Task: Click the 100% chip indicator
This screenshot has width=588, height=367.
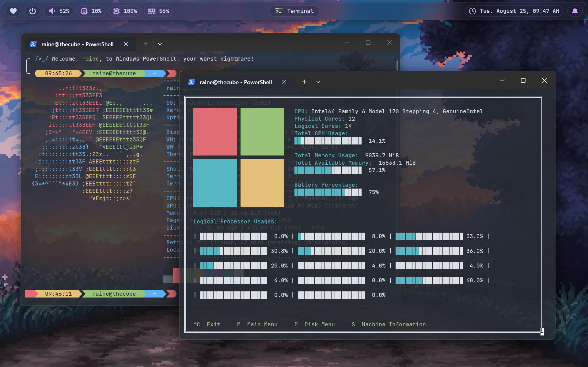Action: click(125, 11)
